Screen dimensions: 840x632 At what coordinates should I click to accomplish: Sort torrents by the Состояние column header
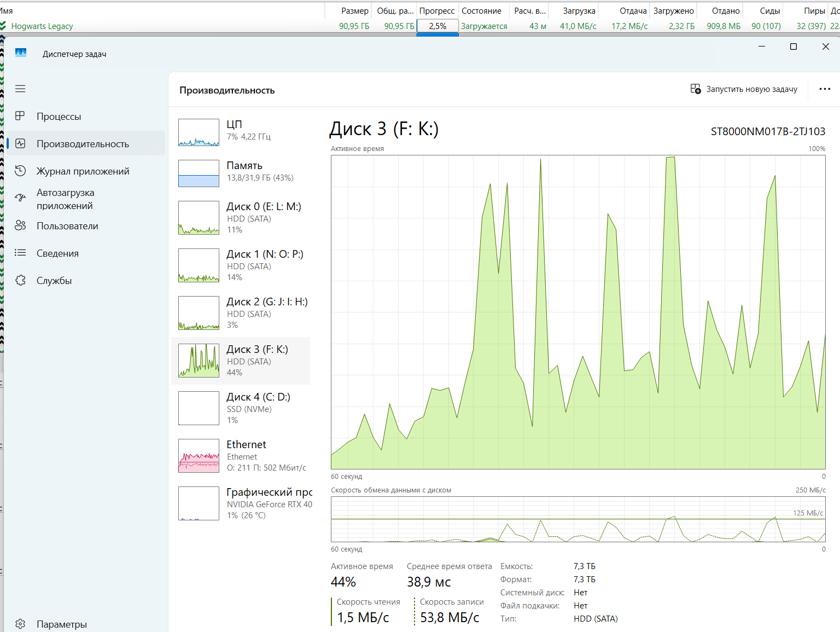(x=481, y=11)
